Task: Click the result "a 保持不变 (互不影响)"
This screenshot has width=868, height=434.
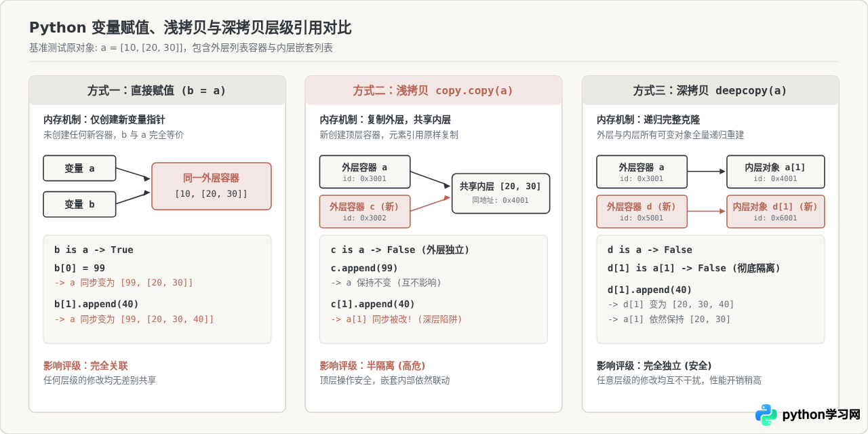Action: (386, 283)
